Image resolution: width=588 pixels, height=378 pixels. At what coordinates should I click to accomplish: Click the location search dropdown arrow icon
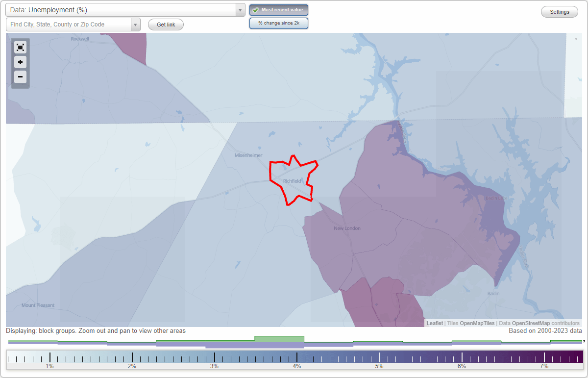coord(136,24)
